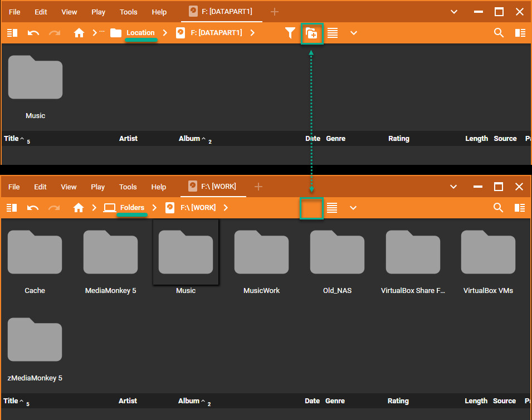Screen dimensions: 532x420
Task: Add a new tab next to the F:\ [WORK] tab
Action: [x=258, y=187]
